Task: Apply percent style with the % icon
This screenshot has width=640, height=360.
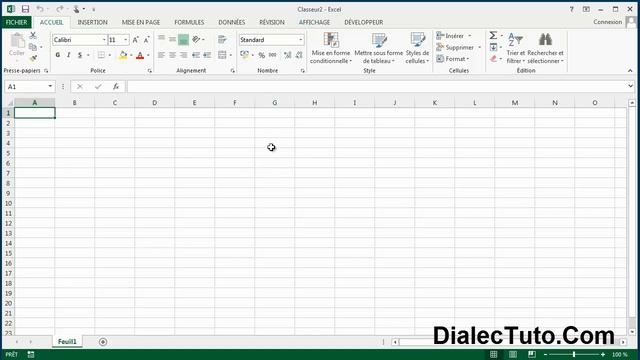Action: [262, 55]
